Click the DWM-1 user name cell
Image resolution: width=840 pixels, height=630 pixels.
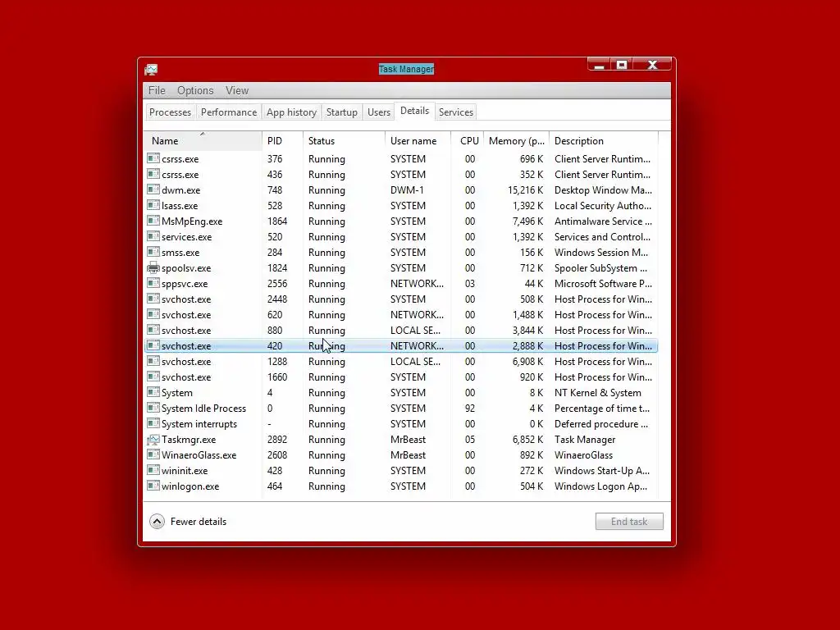[407, 190]
